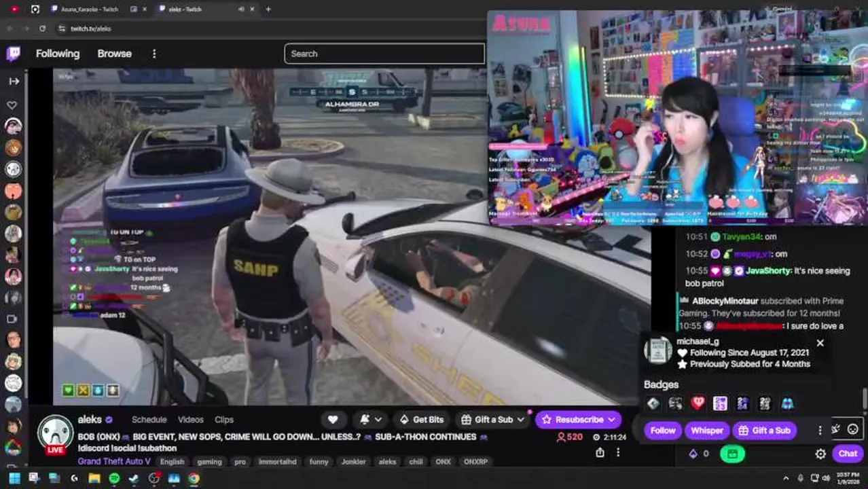Click the 2023 badge on user card

[720, 404]
